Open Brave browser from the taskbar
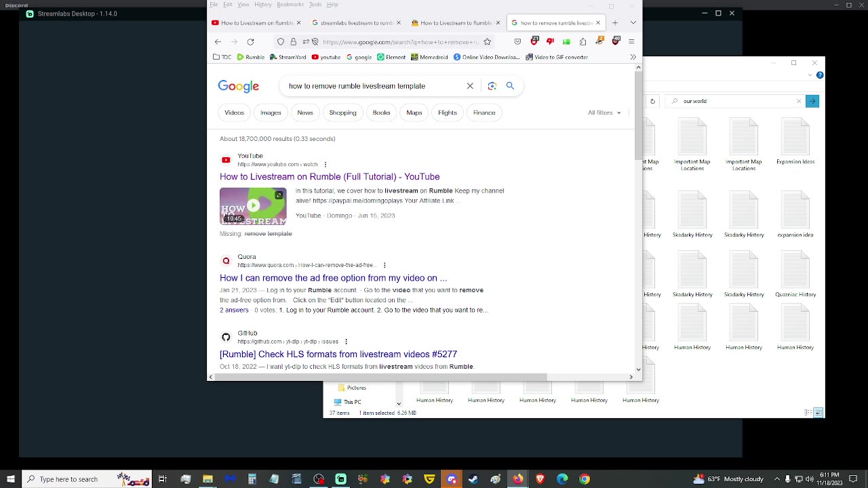Screen dimensions: 868x488 pyautogui.click(x=540, y=479)
